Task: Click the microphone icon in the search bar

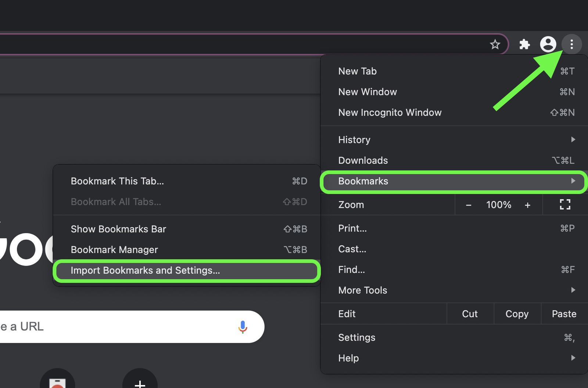Action: point(243,327)
